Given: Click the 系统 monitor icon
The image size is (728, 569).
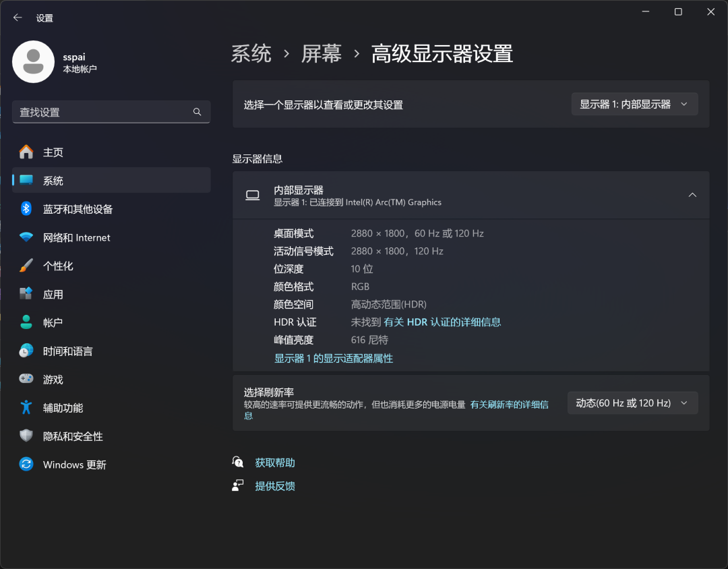Looking at the screenshot, I should coord(26,180).
